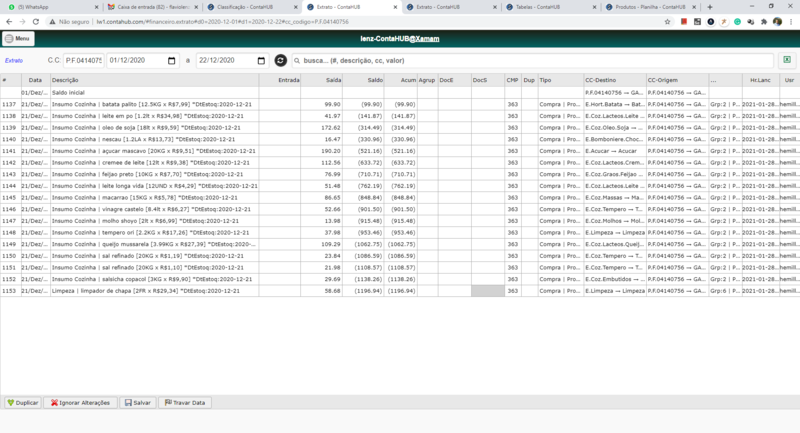Export statement to Excel icon
800x433 pixels.
[787, 60]
